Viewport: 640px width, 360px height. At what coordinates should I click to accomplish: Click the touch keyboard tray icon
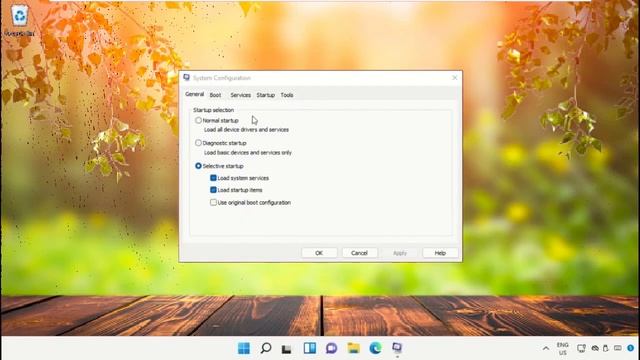[x=618, y=348]
